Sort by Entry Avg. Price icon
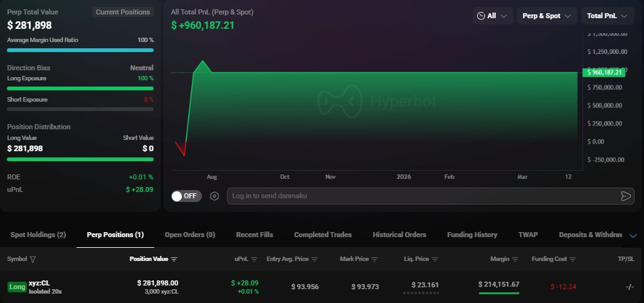 pos(315,259)
